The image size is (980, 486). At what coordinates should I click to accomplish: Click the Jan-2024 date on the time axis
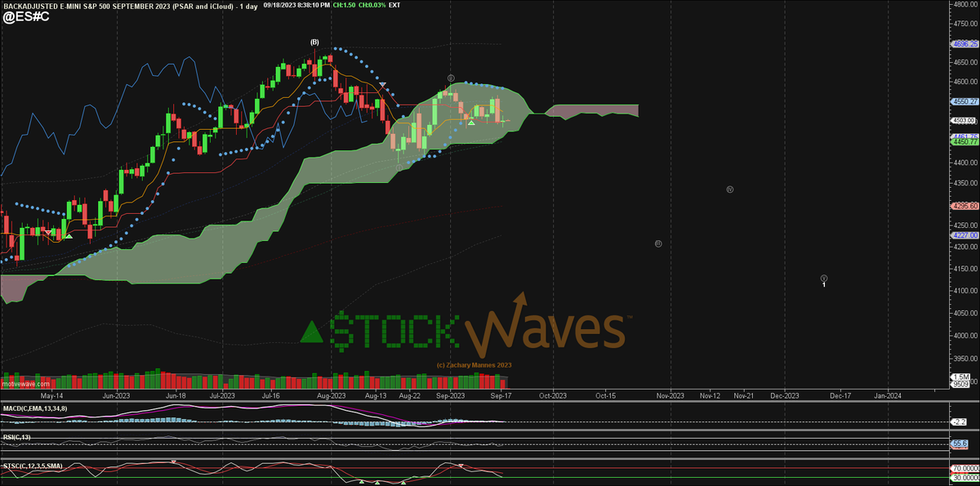pyautogui.click(x=888, y=395)
